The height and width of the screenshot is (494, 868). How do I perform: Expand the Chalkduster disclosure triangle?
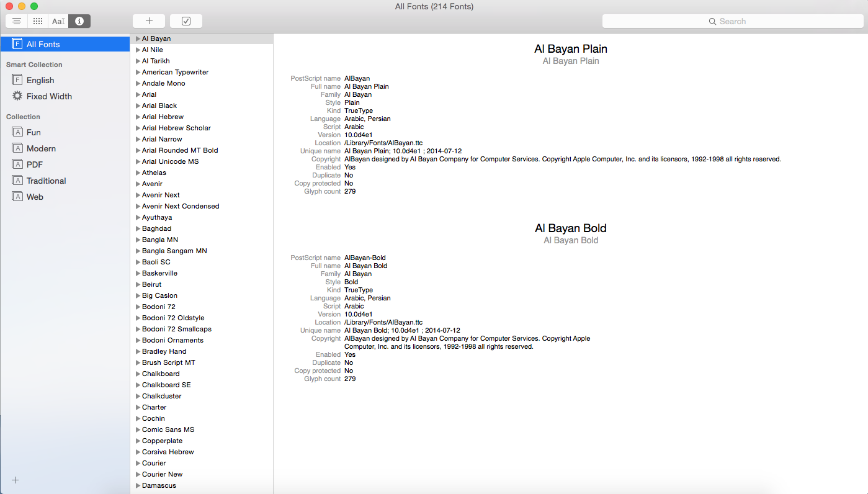pos(138,396)
